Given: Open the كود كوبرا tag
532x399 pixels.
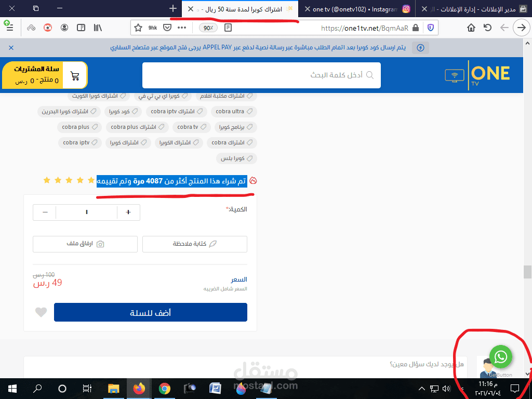Looking at the screenshot, I should click(123, 111).
